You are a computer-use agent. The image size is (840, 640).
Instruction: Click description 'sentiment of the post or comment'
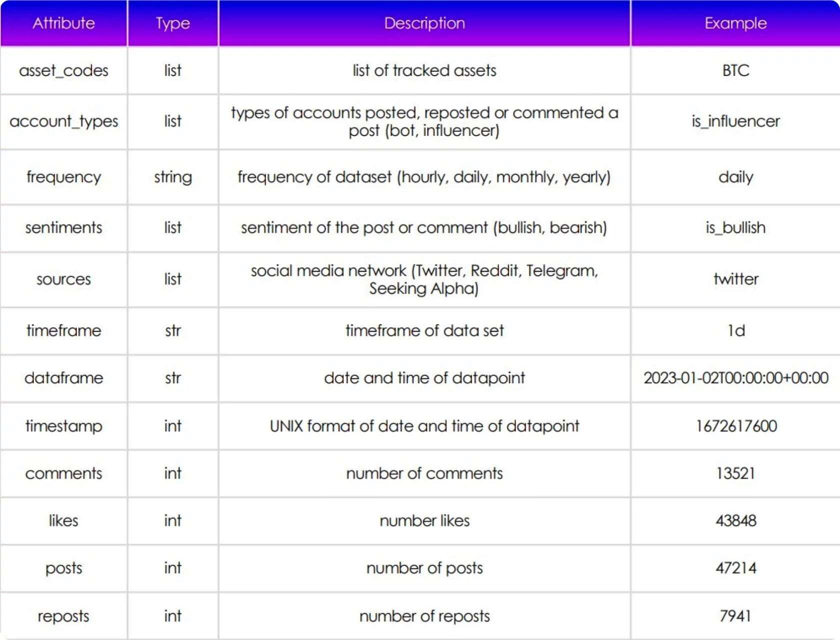coord(424,228)
